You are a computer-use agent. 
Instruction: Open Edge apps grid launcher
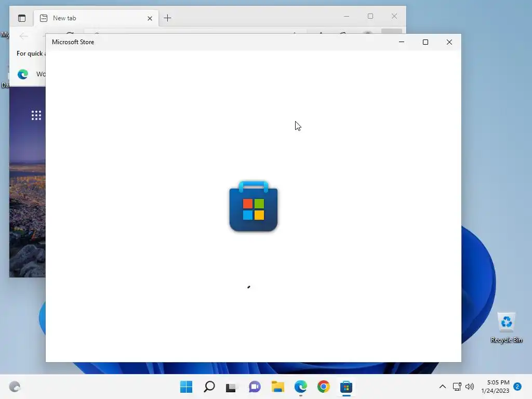pos(36,115)
